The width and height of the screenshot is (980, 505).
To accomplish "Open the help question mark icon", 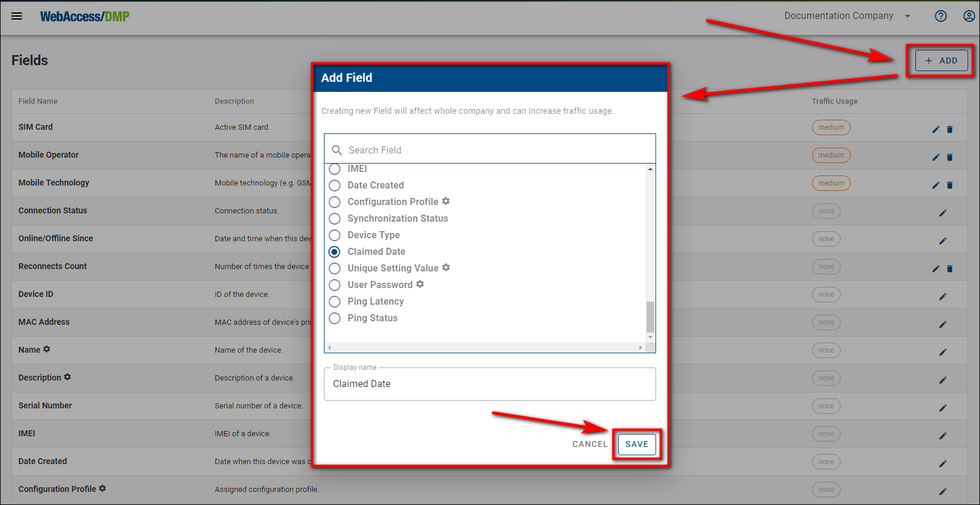I will coord(941,16).
